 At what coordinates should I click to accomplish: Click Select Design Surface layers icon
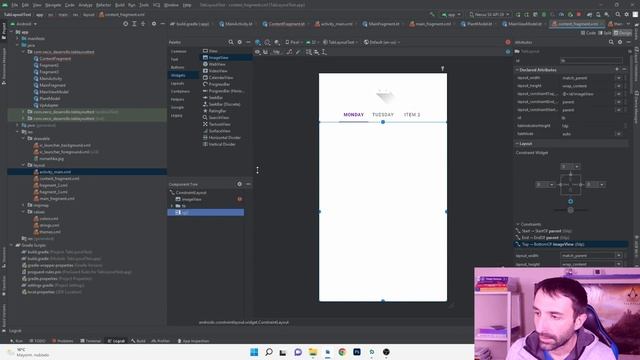[258, 42]
